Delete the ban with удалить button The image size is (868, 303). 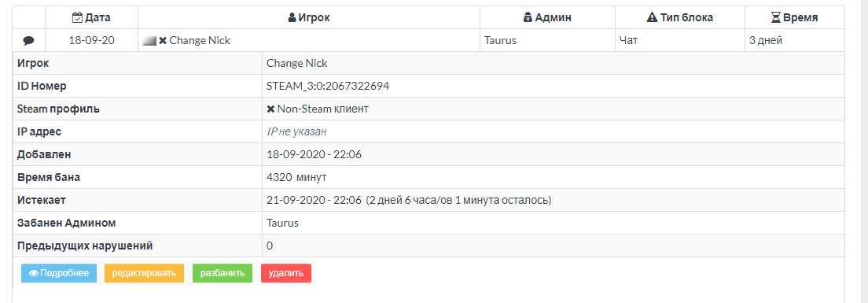coord(286,273)
